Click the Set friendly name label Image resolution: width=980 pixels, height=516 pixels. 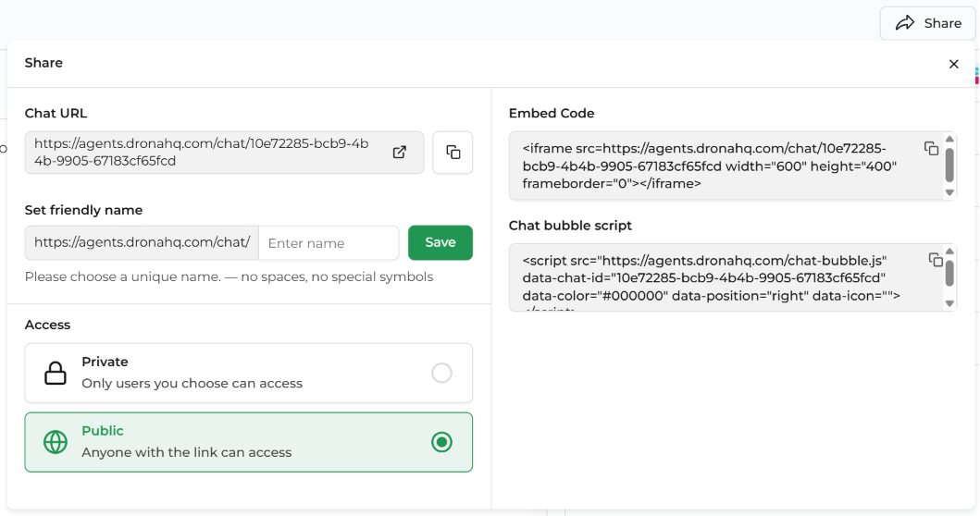(84, 210)
